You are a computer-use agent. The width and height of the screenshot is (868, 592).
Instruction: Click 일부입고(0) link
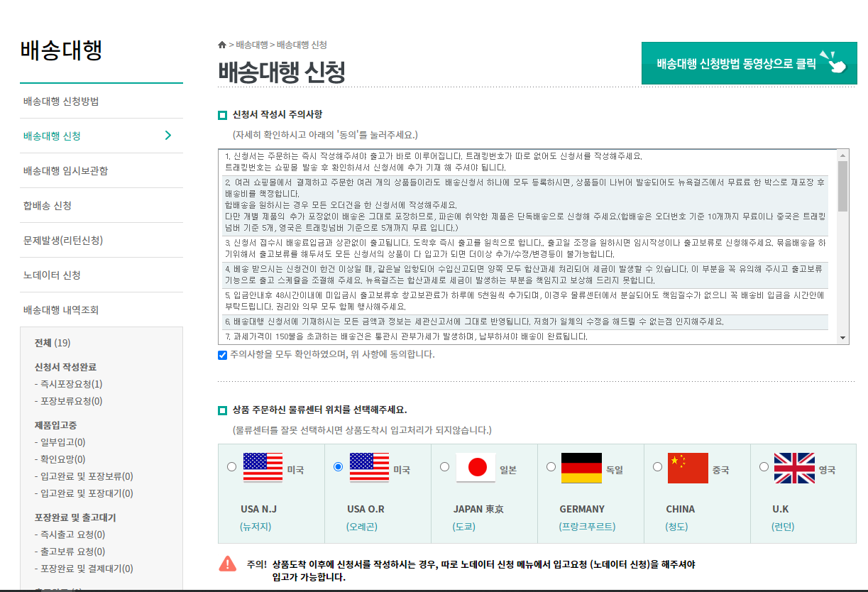point(60,442)
